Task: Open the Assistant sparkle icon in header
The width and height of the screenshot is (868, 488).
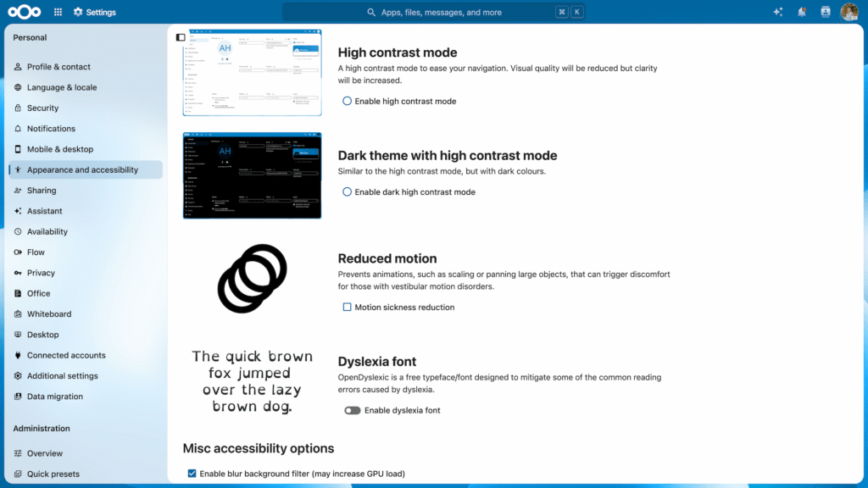Action: click(778, 12)
